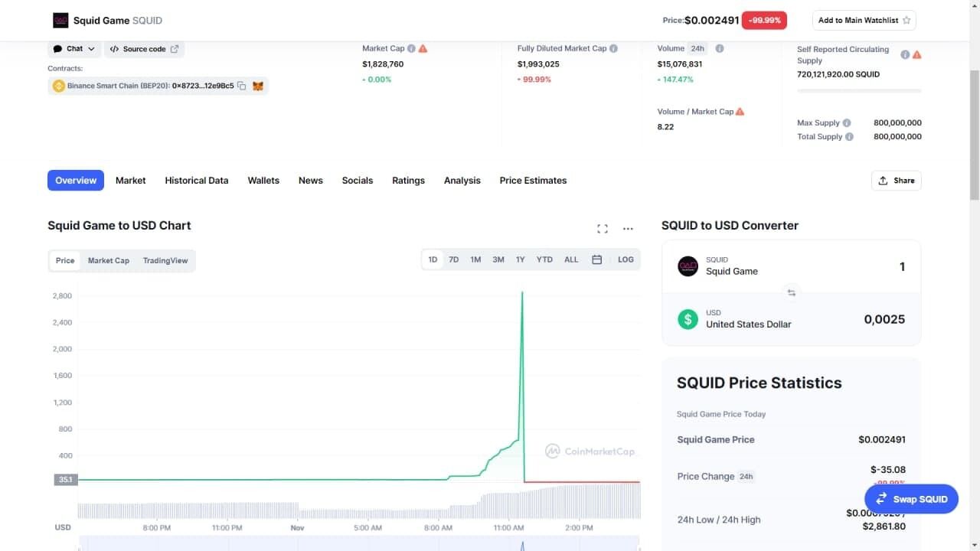
Task: Add token to MetaMask via fox icon
Action: pos(258,86)
